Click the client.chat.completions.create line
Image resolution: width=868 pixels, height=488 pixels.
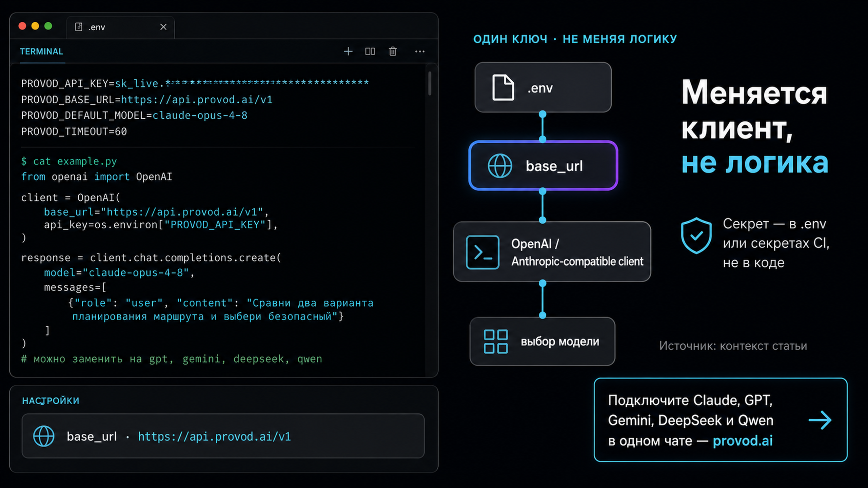click(151, 258)
